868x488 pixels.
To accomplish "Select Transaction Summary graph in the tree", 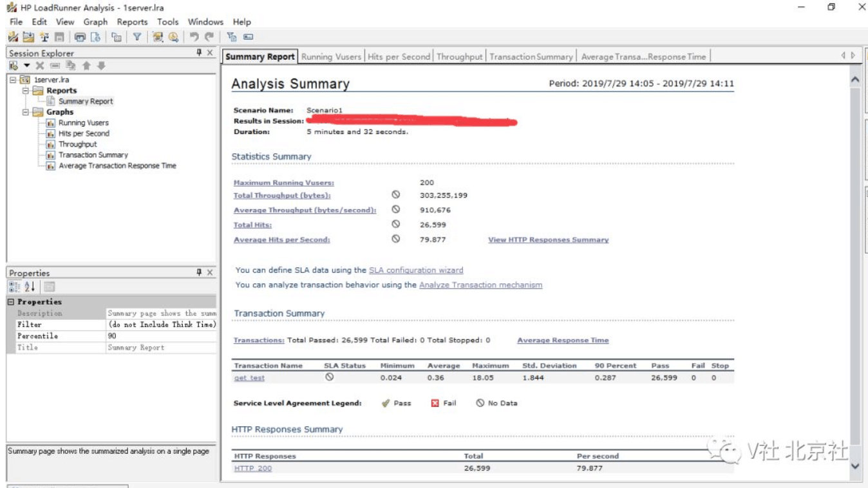I will [93, 155].
